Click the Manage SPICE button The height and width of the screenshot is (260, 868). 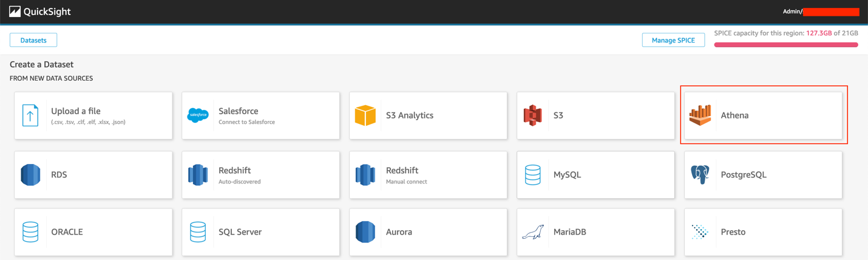(x=673, y=40)
